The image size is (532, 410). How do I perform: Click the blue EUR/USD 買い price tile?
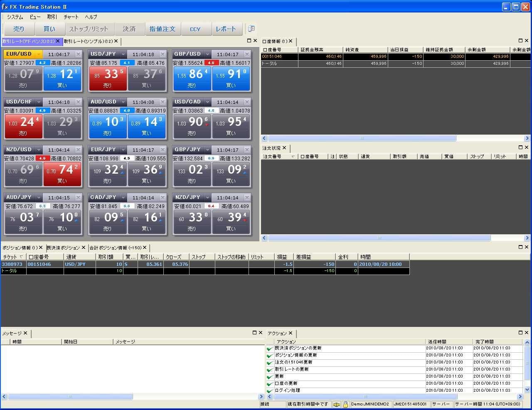coord(62,79)
